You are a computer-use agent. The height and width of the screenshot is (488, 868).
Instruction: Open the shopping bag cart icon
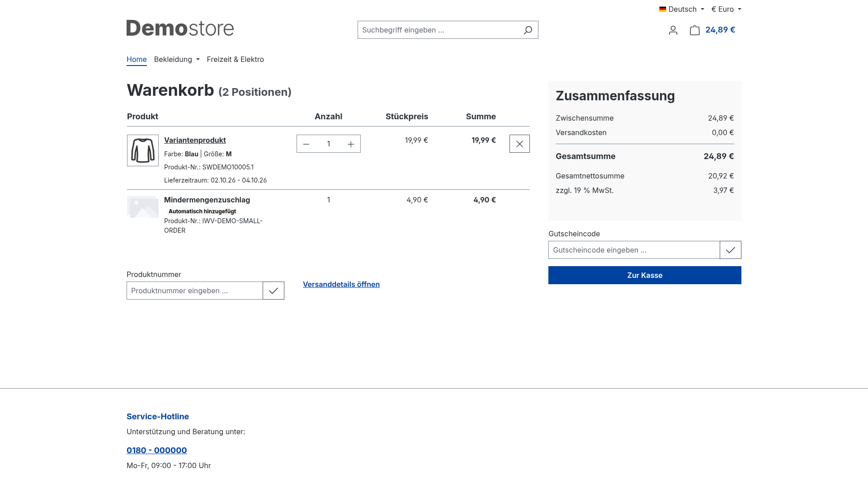pos(695,30)
